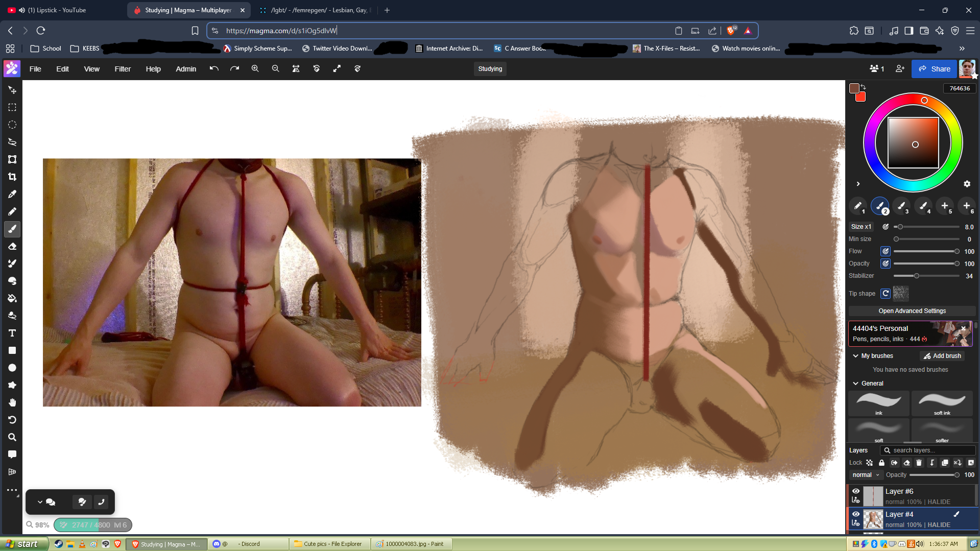Collapse the My brushes section

[x=855, y=356]
